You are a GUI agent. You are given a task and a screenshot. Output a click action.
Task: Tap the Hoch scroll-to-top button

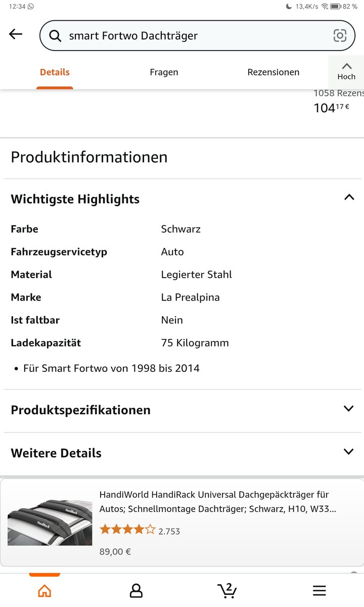pyautogui.click(x=346, y=71)
